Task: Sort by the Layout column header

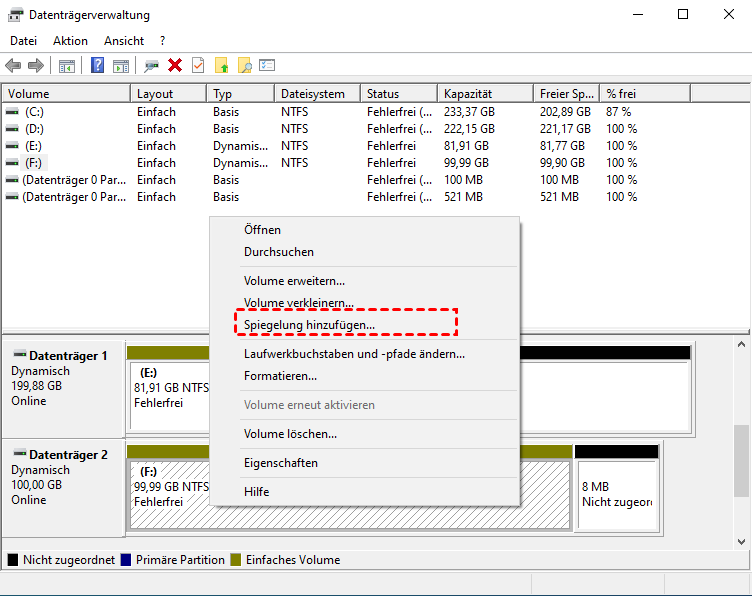Action: pyautogui.click(x=168, y=93)
